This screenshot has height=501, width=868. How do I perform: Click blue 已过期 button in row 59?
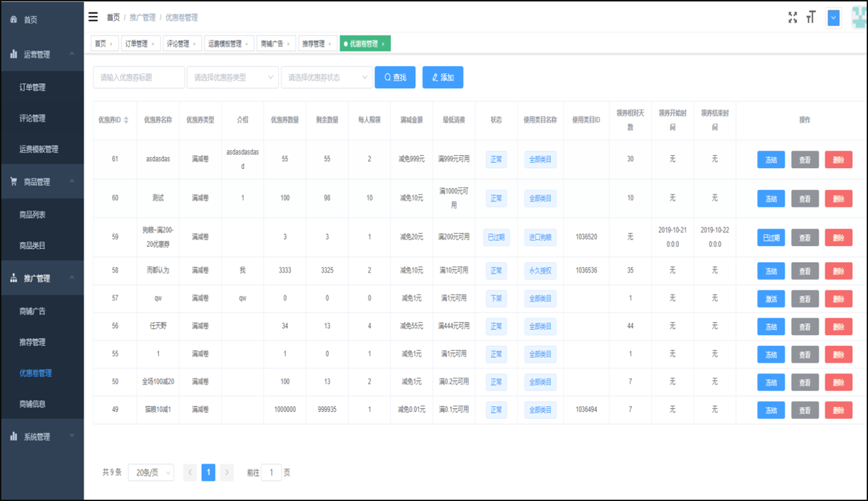pos(771,238)
